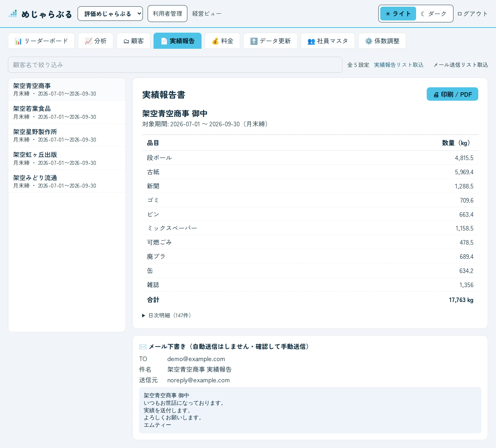
Task: Open the 評価めじゃらぶる dropdown
Action: tap(110, 14)
